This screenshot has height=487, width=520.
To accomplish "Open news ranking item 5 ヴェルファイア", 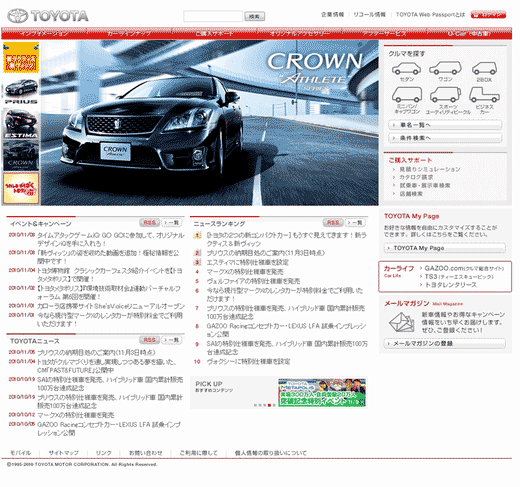I will coord(253,281).
